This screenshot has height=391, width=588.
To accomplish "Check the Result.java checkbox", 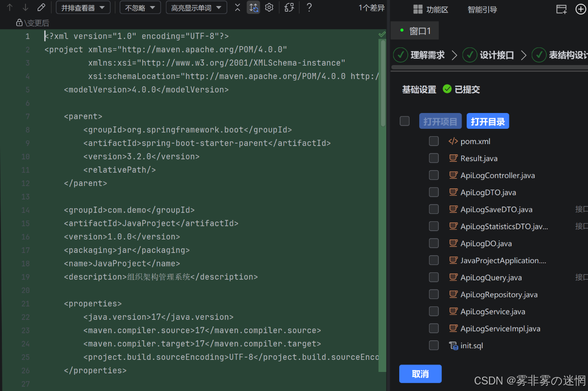I will 434,158.
